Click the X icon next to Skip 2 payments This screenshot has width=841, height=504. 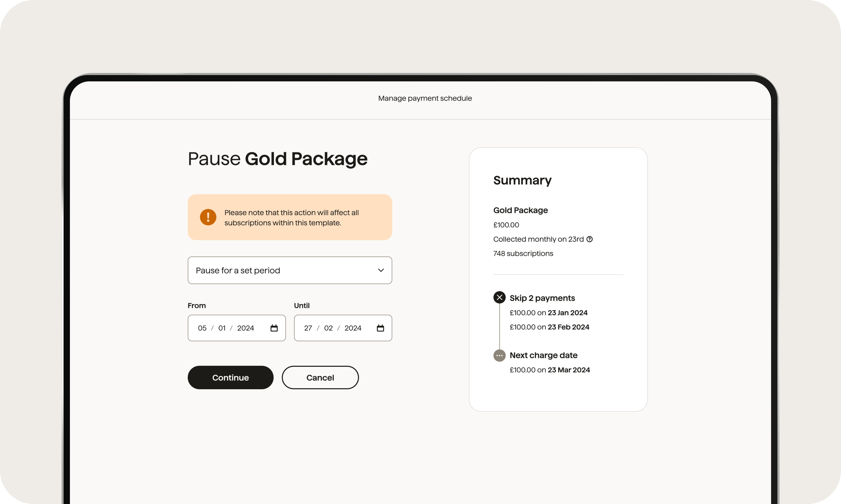point(499,298)
